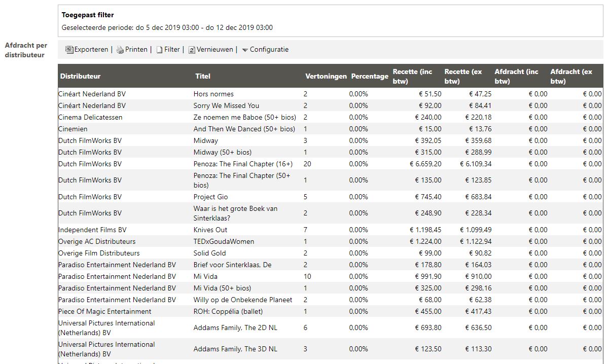Screen dimensions: 607x364
Task: Click the page icon beside Filter
Action: click(160, 50)
